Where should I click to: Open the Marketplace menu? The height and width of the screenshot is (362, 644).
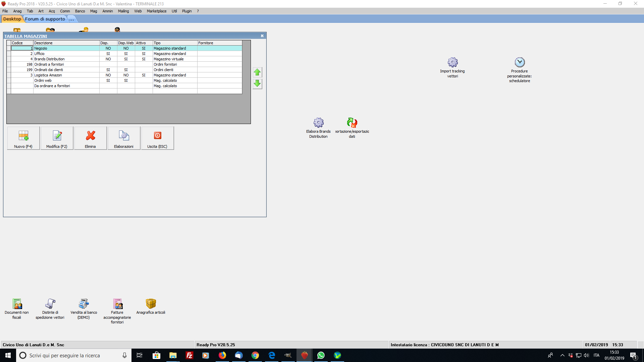click(x=157, y=11)
